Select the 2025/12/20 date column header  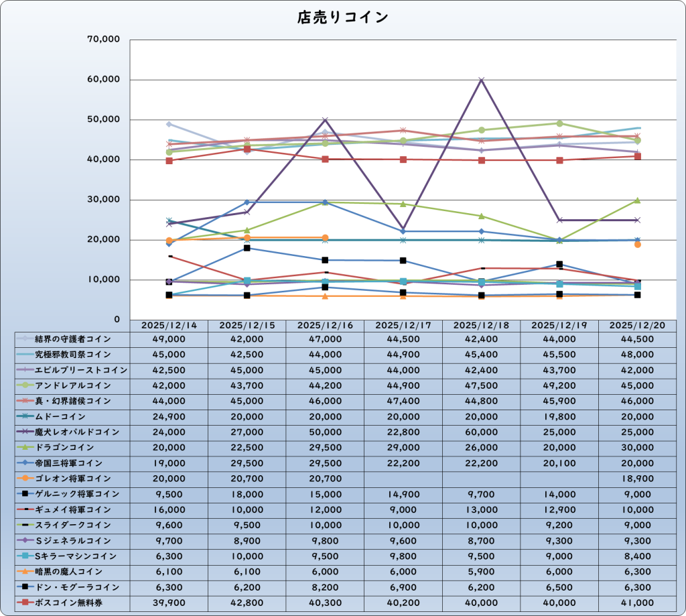(x=637, y=325)
